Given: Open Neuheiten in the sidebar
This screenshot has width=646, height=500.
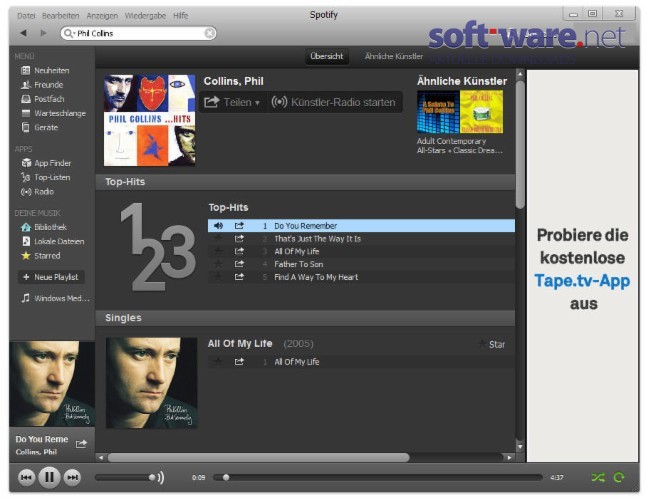Looking at the screenshot, I should pyautogui.click(x=45, y=70).
